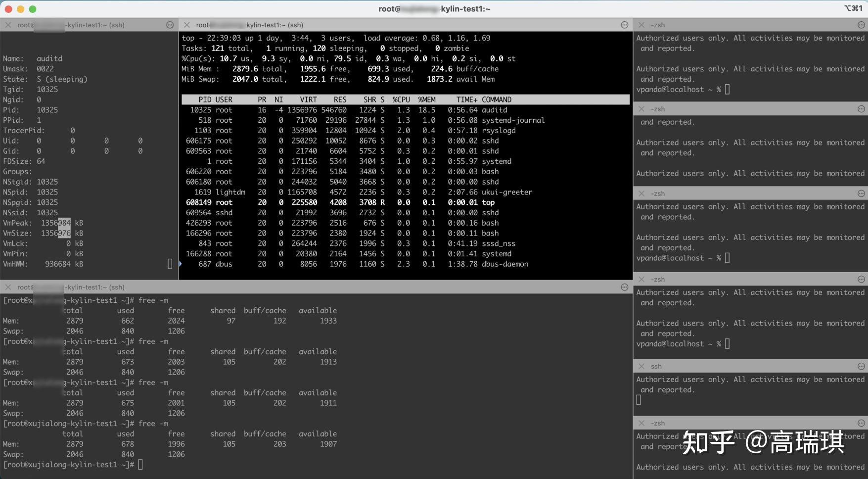Close the pane showing free -m output

(8, 287)
